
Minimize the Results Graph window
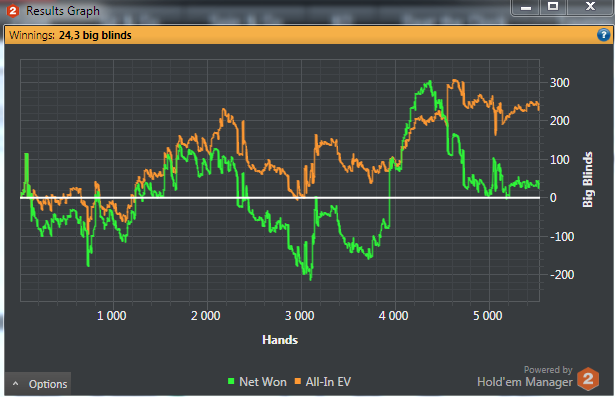[526, 7]
